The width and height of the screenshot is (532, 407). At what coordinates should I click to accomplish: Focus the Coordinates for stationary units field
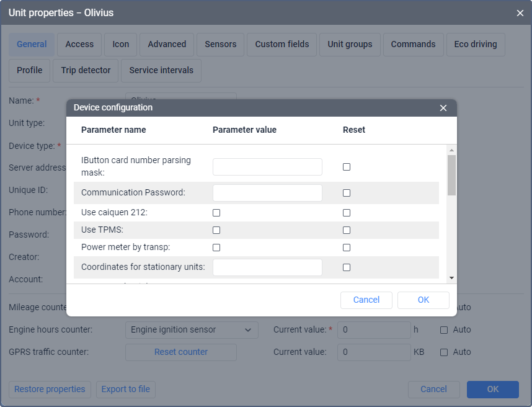pos(267,267)
